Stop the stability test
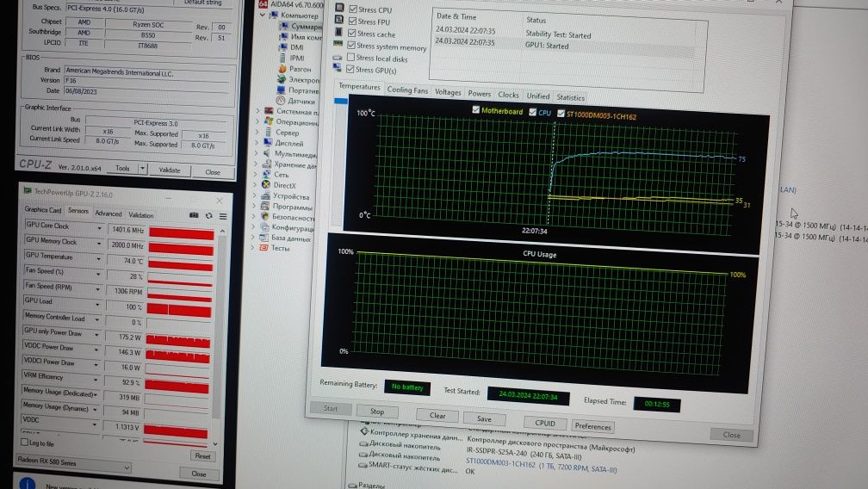 377,411
